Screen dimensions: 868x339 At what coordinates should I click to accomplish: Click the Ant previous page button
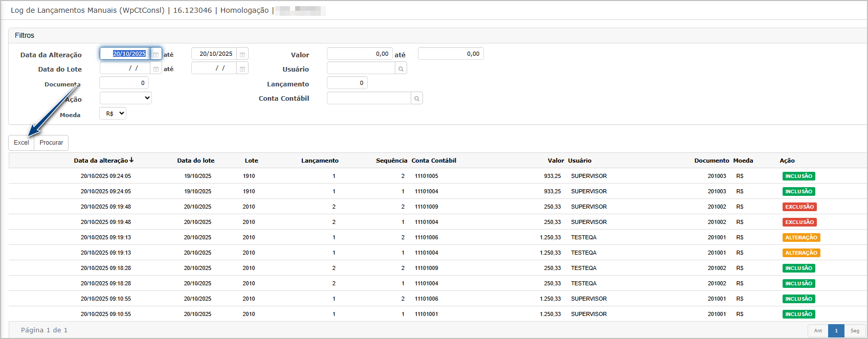(x=818, y=331)
